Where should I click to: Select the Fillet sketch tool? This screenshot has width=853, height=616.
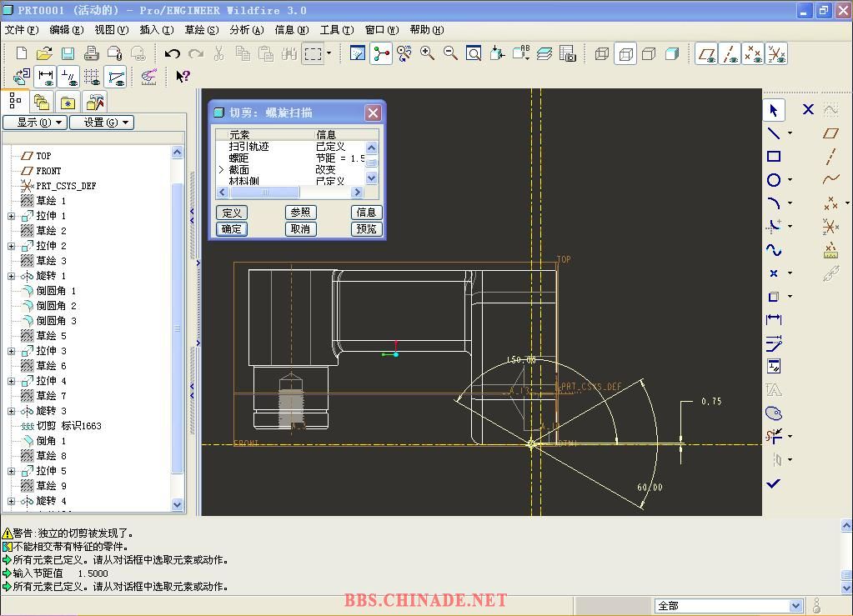point(773,226)
